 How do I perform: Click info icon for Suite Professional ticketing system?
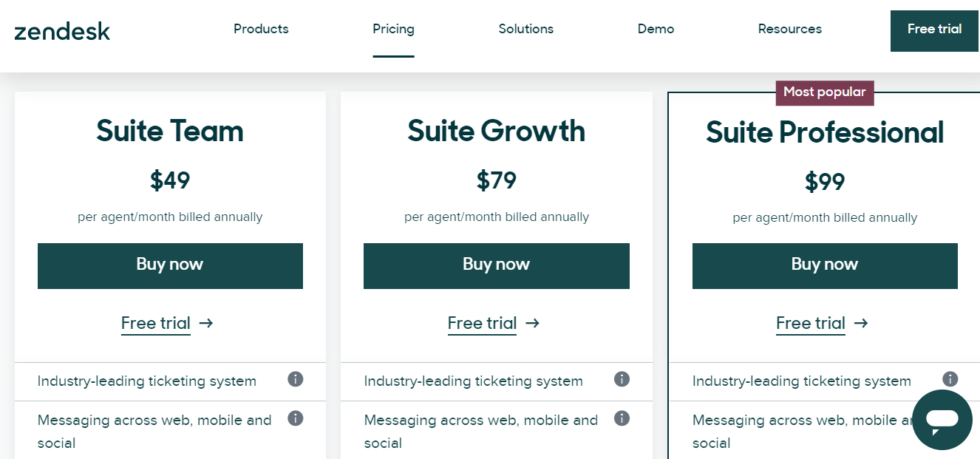950,380
